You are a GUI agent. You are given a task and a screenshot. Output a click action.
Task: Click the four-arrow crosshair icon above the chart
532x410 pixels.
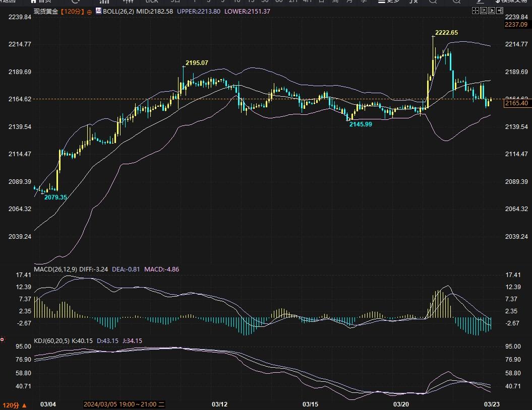476,11
